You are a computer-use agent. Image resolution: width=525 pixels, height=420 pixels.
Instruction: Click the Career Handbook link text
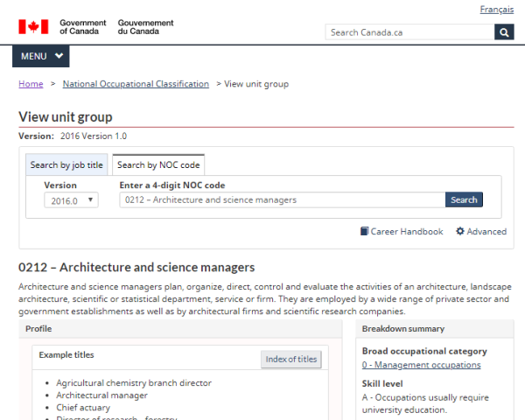407,231
